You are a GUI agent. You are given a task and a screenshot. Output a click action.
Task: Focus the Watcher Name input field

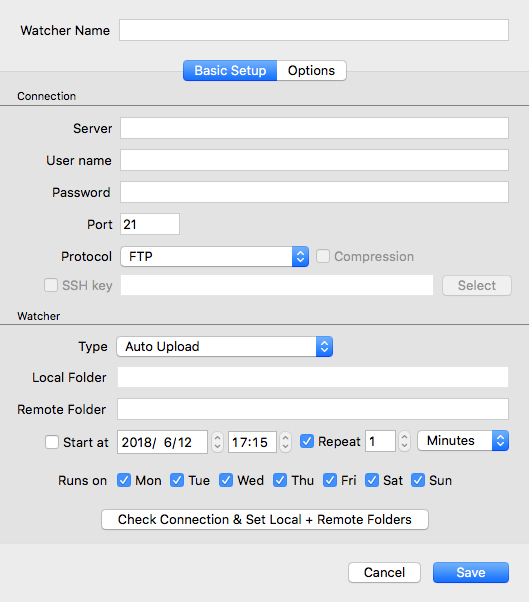coord(314,30)
